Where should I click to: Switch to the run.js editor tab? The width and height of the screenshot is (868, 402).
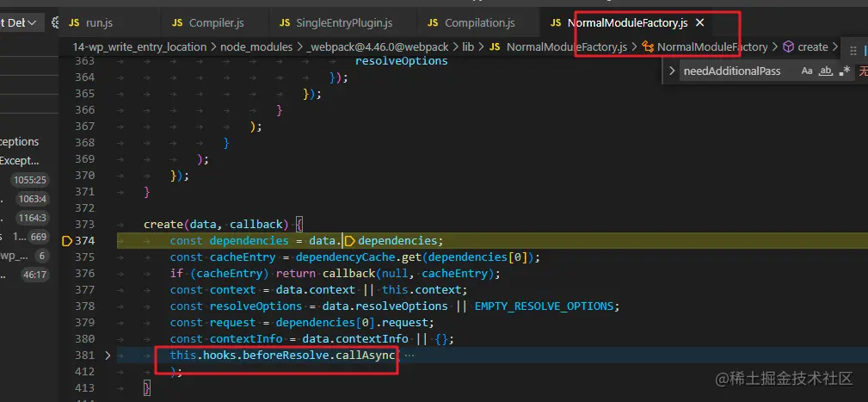[99, 22]
